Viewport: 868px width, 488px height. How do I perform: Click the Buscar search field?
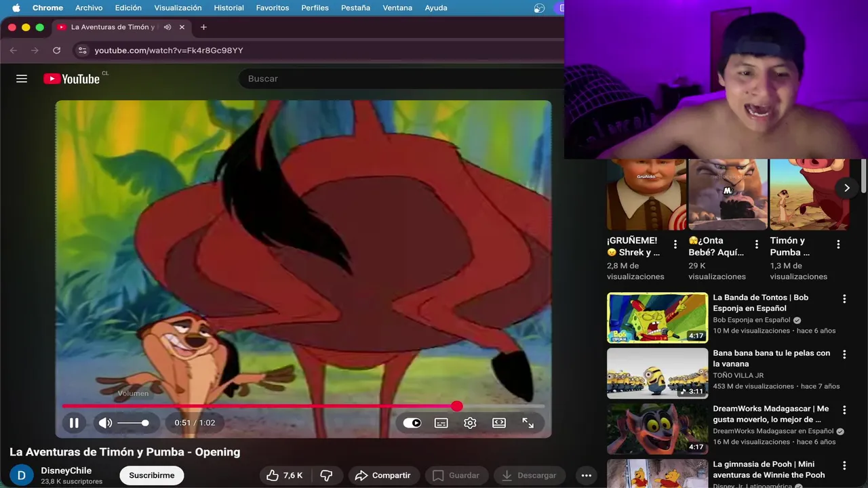point(401,79)
